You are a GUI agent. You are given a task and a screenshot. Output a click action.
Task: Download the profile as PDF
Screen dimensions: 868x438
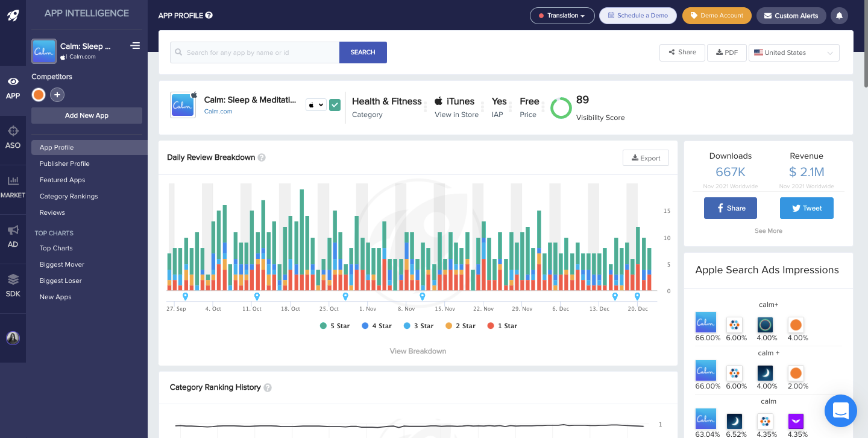(727, 52)
